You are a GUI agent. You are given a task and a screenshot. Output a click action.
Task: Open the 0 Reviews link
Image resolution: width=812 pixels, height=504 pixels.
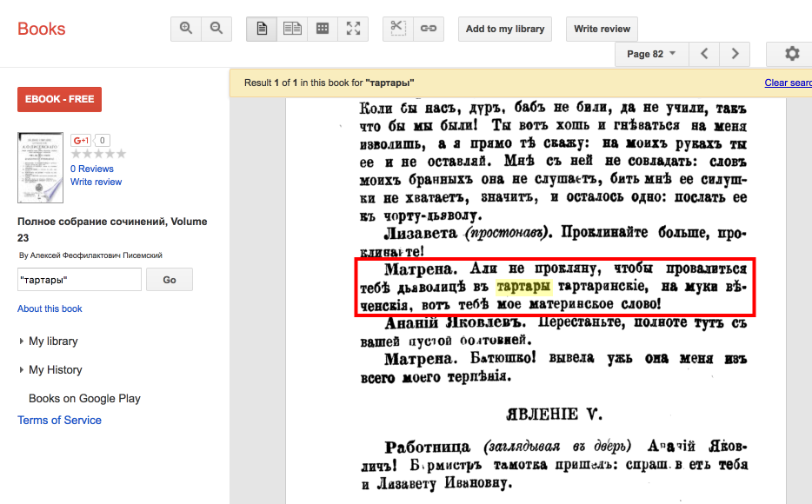pos(91,169)
